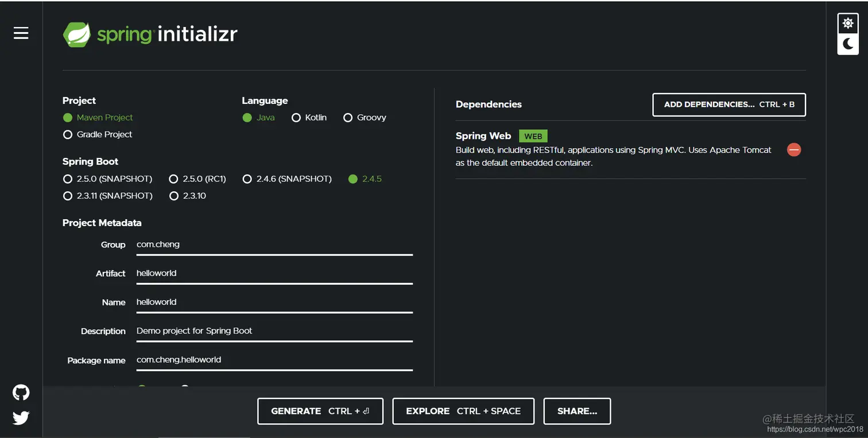Click the Name input field
868x438 pixels.
pyautogui.click(x=274, y=303)
